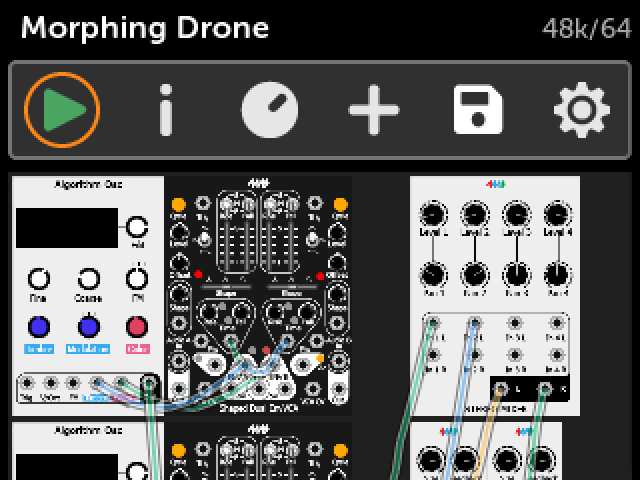Select left Offset knob on top EnvVCA
Image resolution: width=640 pixels, height=480 pixels.
point(179,262)
